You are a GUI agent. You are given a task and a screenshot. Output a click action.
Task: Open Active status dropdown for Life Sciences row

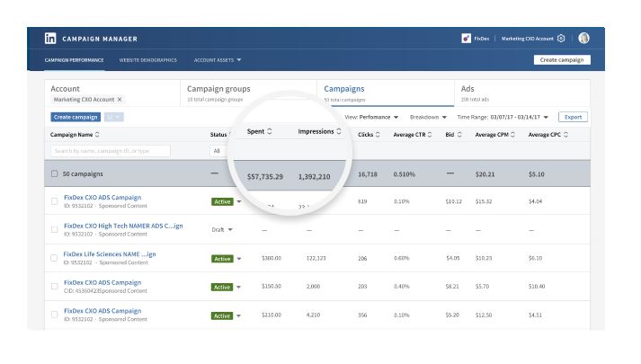click(x=239, y=259)
